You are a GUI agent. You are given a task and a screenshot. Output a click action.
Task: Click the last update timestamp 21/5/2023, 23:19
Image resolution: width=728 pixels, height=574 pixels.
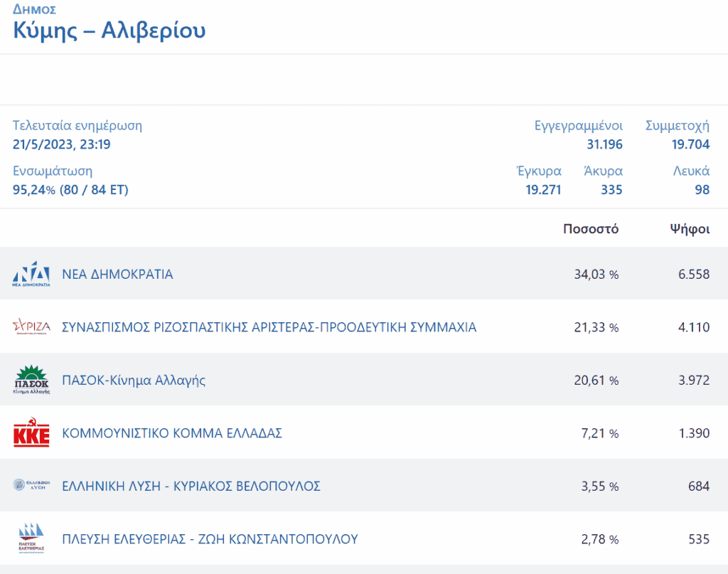62,145
